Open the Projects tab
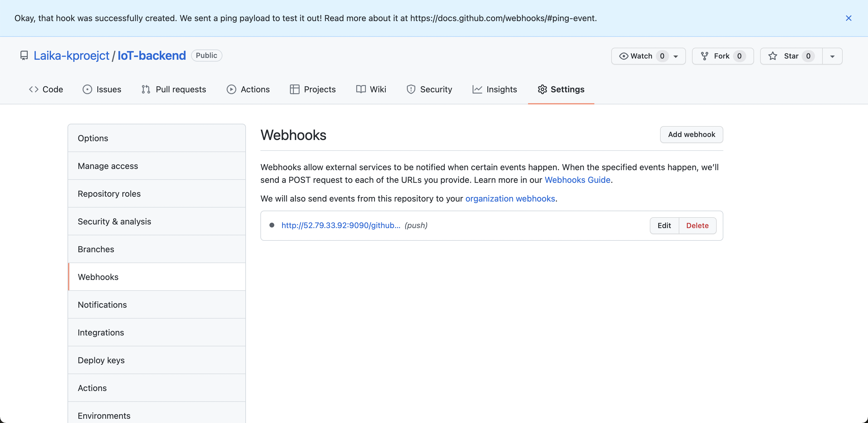The height and width of the screenshot is (423, 868). (x=313, y=89)
